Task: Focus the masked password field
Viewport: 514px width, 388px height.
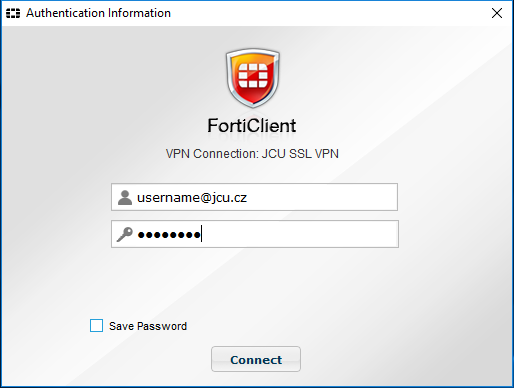Action: click(255, 234)
